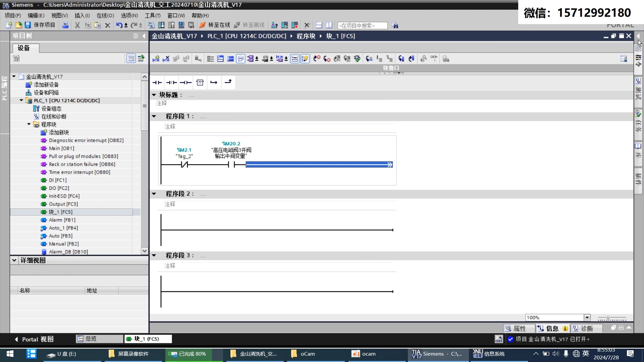
Task: Click the paste icon in the toolbar
Action: 98,25
